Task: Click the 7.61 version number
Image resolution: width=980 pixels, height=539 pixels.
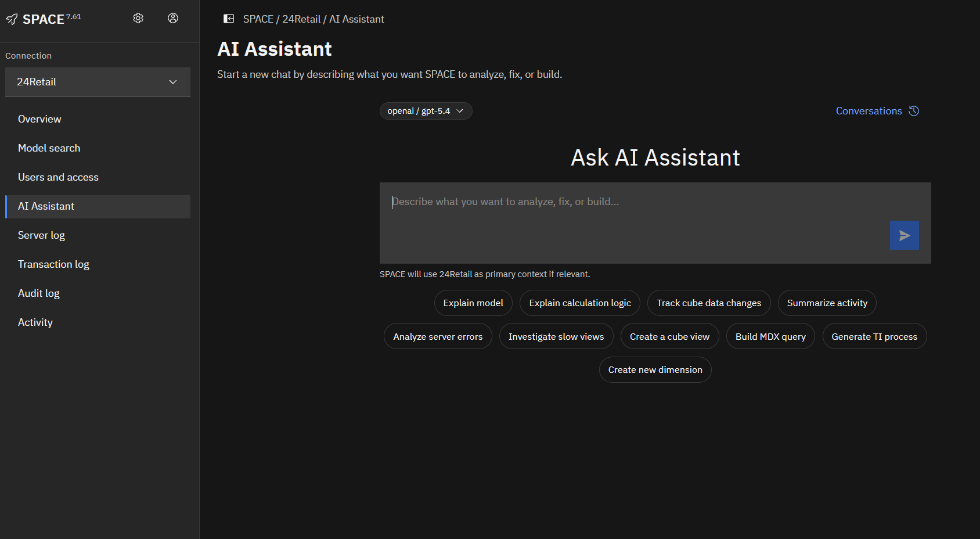Action: 74,16
